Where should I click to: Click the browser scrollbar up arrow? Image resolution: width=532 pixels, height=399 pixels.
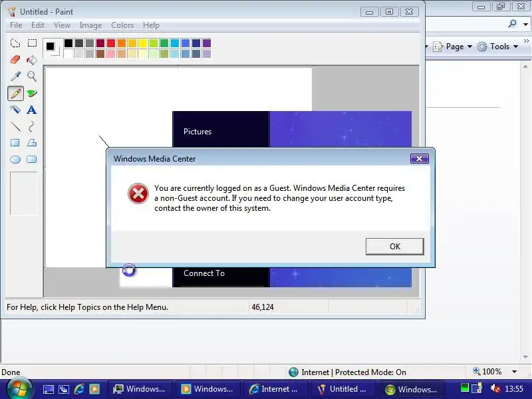525,66
